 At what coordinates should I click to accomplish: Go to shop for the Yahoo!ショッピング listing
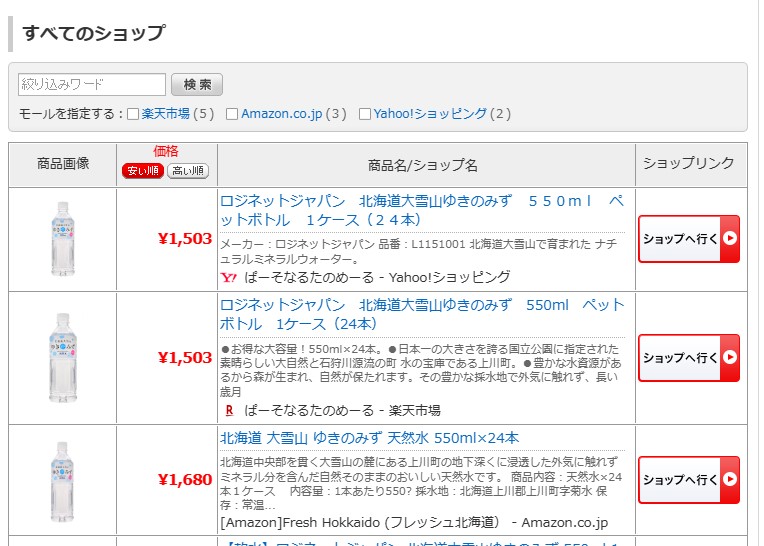point(689,239)
